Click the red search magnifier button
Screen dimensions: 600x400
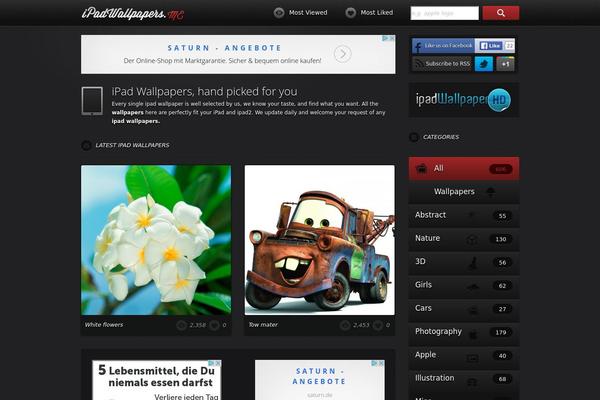pyautogui.click(x=501, y=13)
